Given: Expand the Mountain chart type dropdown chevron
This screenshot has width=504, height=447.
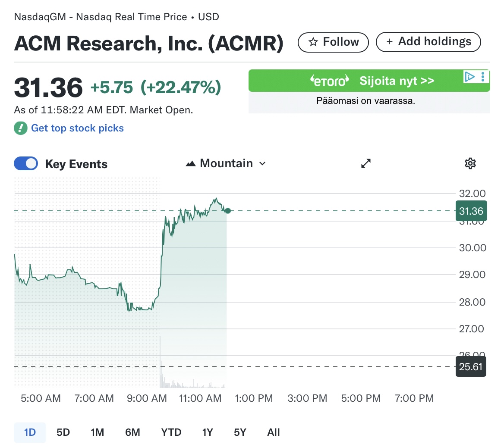Looking at the screenshot, I should [262, 164].
